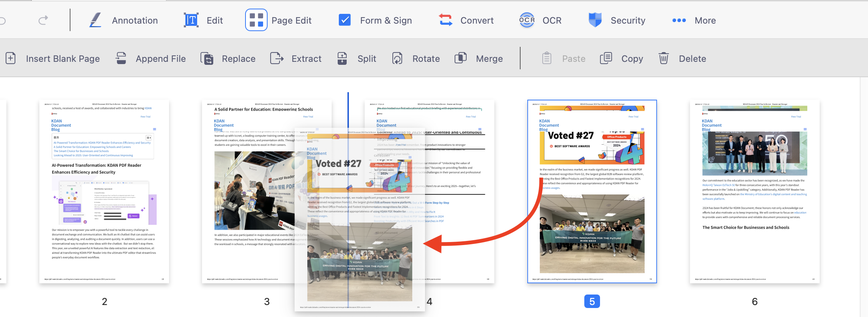The height and width of the screenshot is (317, 868).
Task: Open the Annotation pen icon
Action: tap(96, 20)
